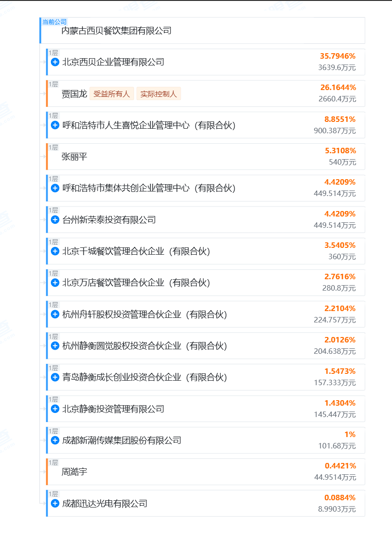Click plus icon beside 北京静衡投资管理有限公司
This screenshot has width=392, height=538.
55,409
